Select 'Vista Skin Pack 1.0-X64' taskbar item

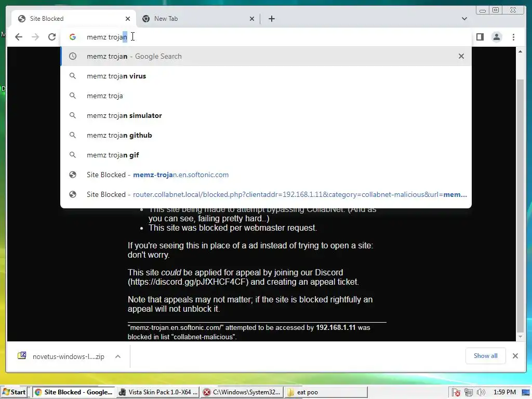pyautogui.click(x=158, y=392)
